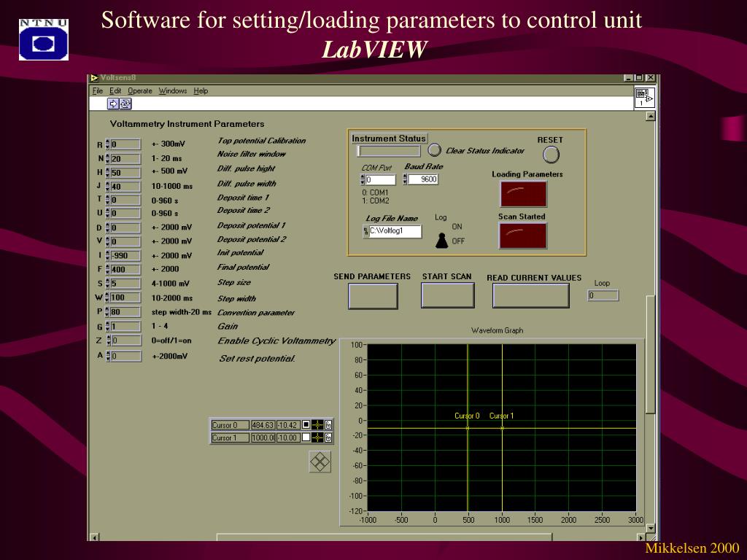The width and height of the screenshot is (747, 560).
Task: Open the Help menu
Action: [201, 91]
